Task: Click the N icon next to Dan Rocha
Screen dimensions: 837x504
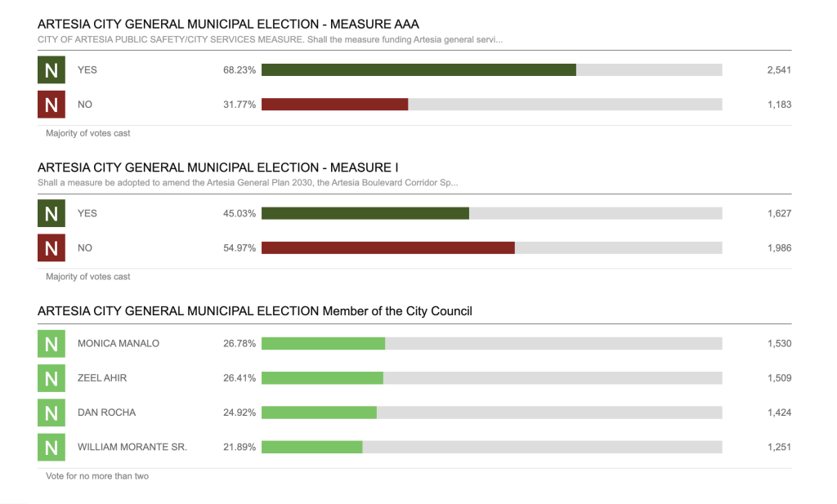Action: 51,413
